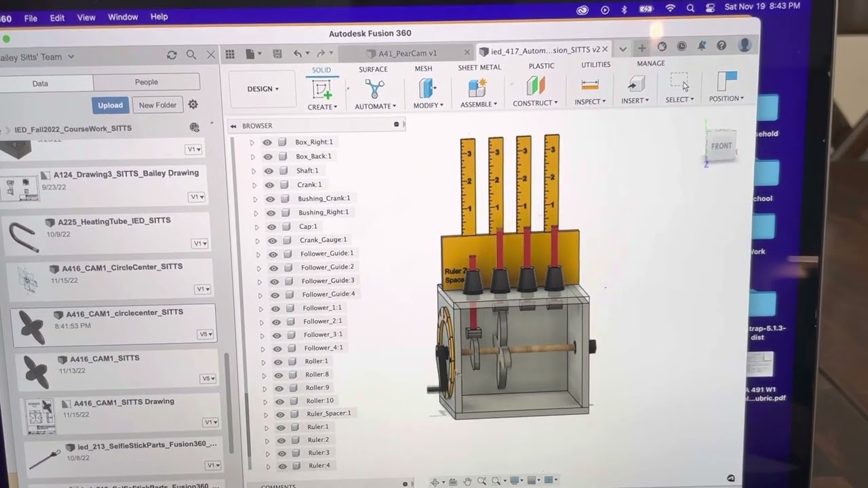Open the Window menu in menu bar
Image resolution: width=868 pixels, height=488 pixels.
(123, 17)
